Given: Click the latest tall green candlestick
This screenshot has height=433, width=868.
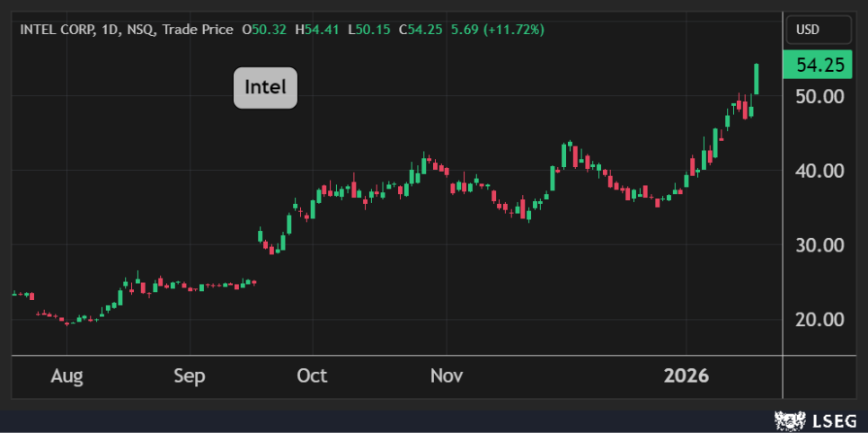Looking at the screenshot, I should (757, 79).
